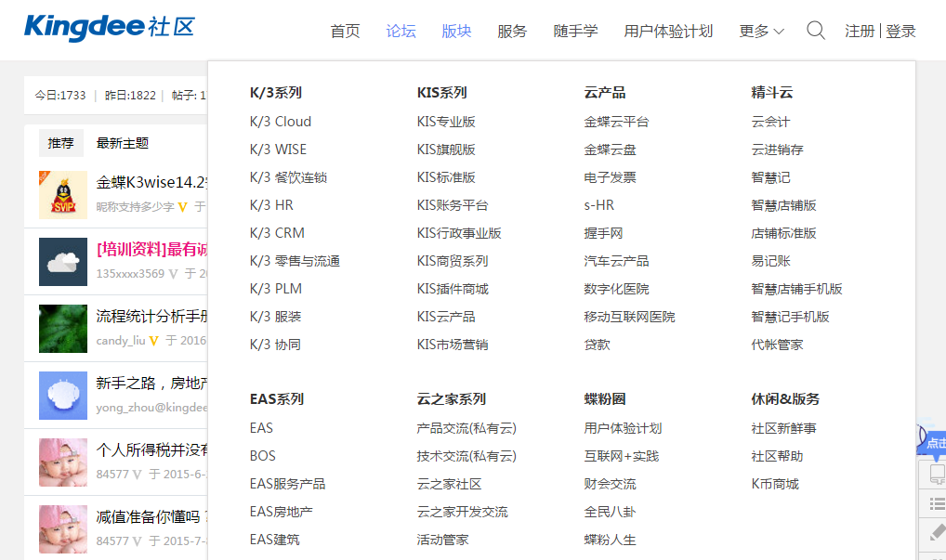Switch to the 推荐 tab
946x560 pixels.
pos(61,143)
